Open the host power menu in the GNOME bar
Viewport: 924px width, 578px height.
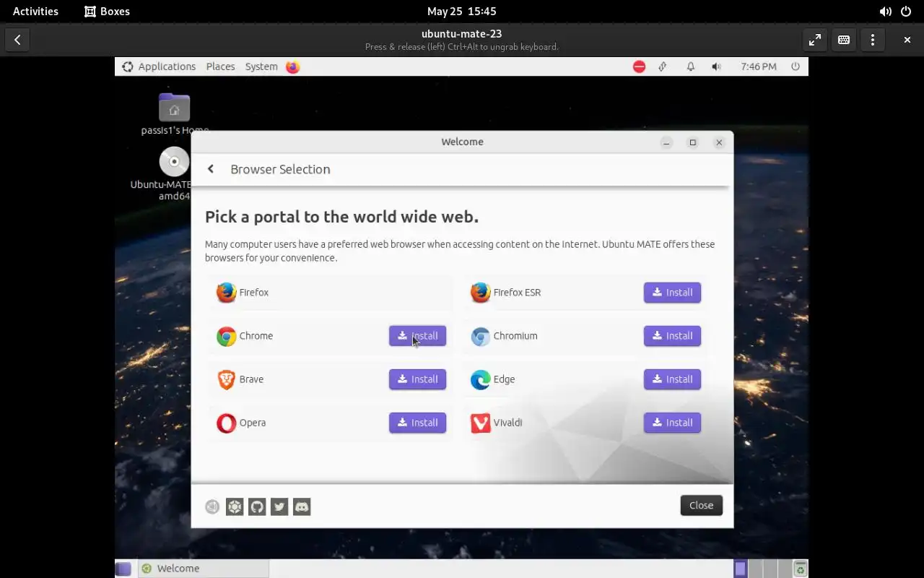pyautogui.click(x=906, y=12)
